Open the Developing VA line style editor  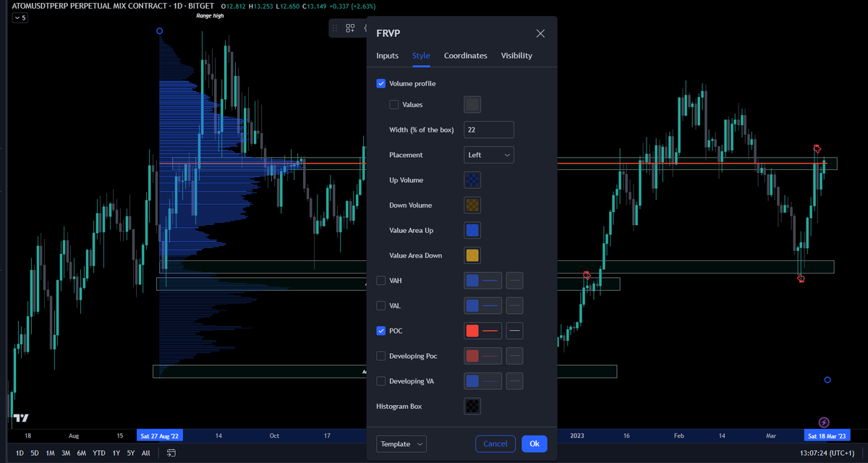482,381
